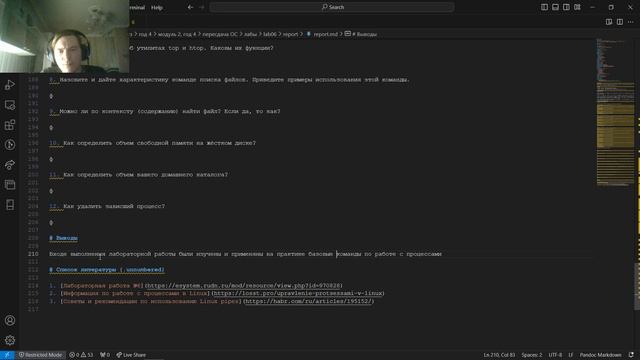The width and height of the screenshot is (640, 360).
Task: Click the Ln 210, Col 83 indicator
Action: pyautogui.click(x=499, y=355)
